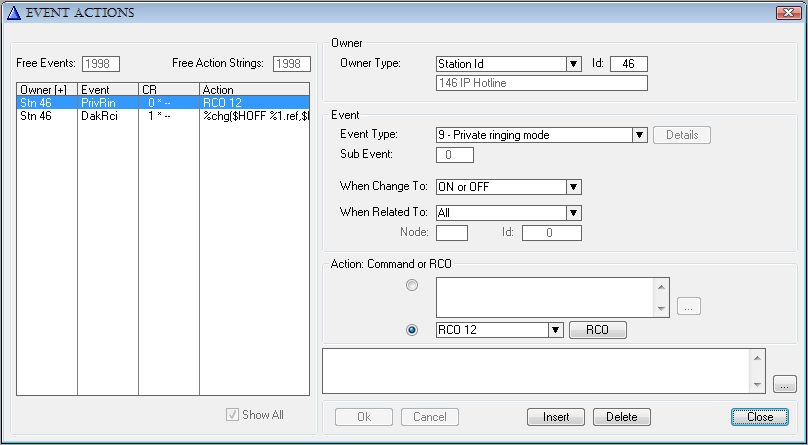Click the Event Actions title bar icon
The width and height of the screenshot is (808, 445).
coord(13,13)
